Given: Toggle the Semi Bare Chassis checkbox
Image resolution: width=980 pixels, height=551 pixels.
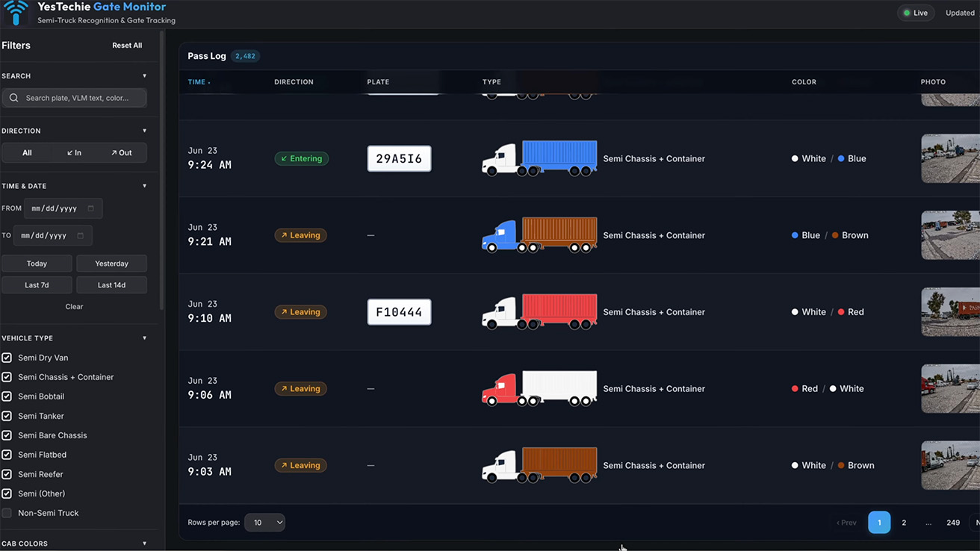Looking at the screenshot, I should pos(7,435).
